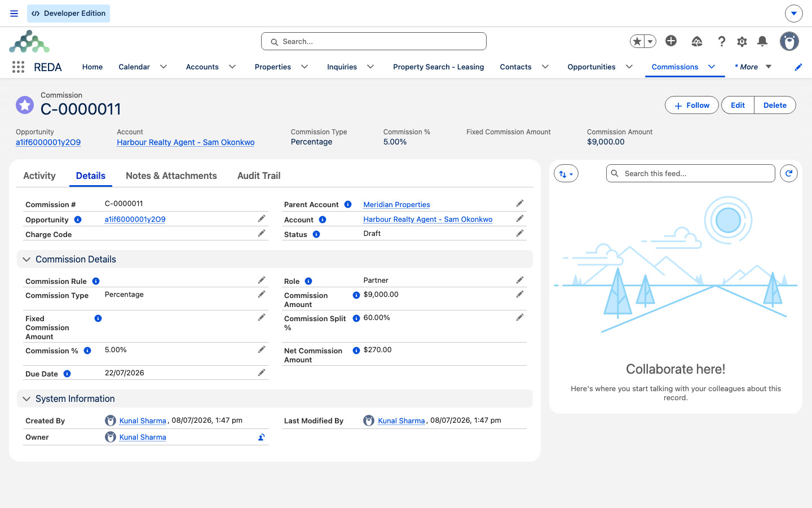This screenshot has width=812, height=508.
Task: Click the global Search field
Action: [374, 41]
